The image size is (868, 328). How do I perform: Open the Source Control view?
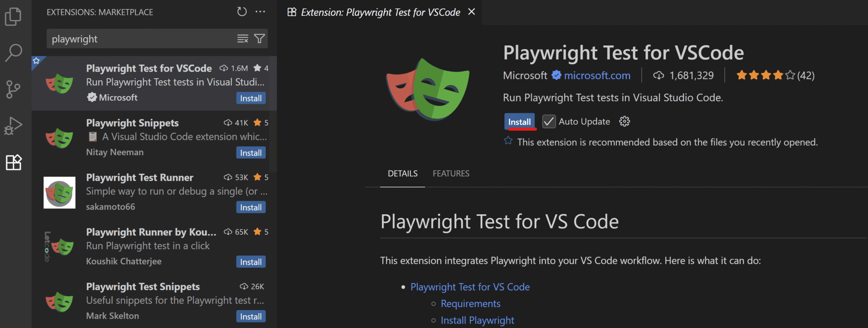[13, 89]
